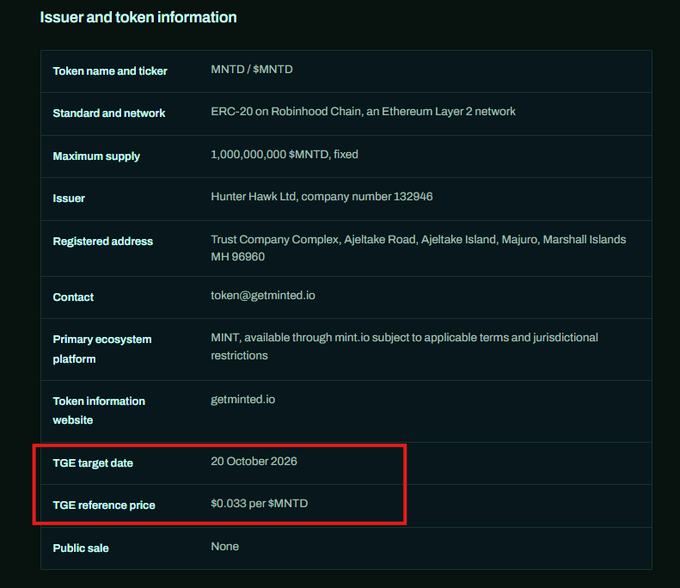Select the 'Public sale' label
The height and width of the screenshot is (588, 680).
pyautogui.click(x=81, y=548)
